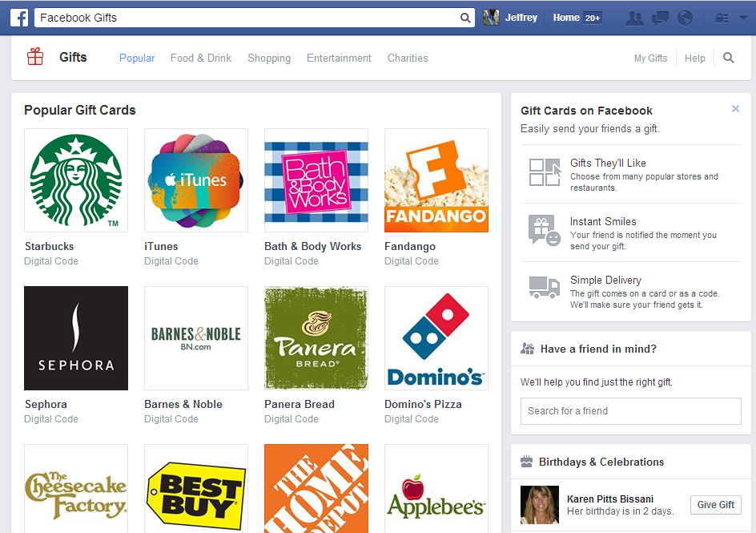The width and height of the screenshot is (756, 533).
Task: Select the iTunes gift card image
Action: coord(196,180)
